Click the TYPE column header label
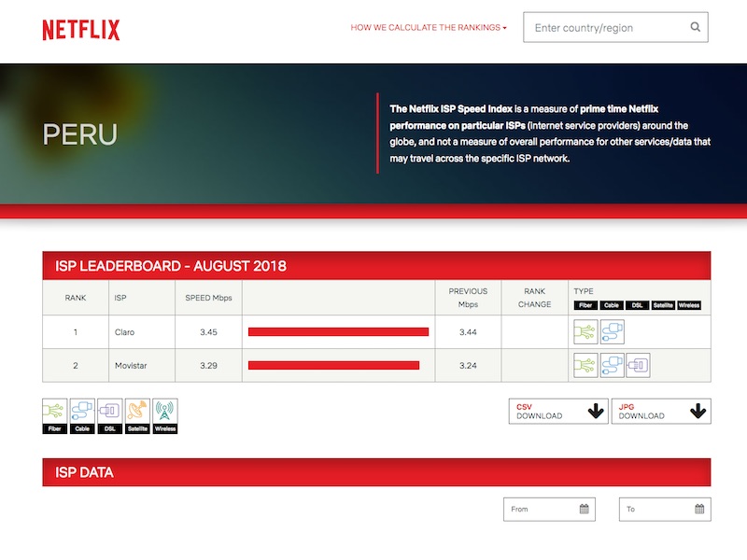747x560 pixels. (x=584, y=291)
